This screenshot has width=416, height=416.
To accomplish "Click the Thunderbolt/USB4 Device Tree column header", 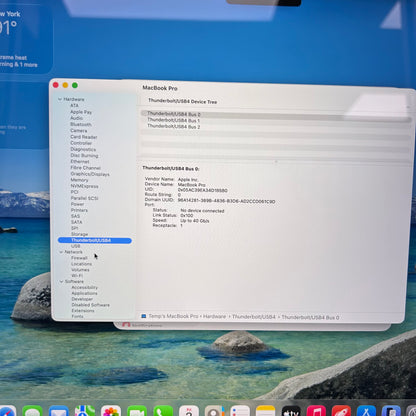I will click(x=183, y=101).
